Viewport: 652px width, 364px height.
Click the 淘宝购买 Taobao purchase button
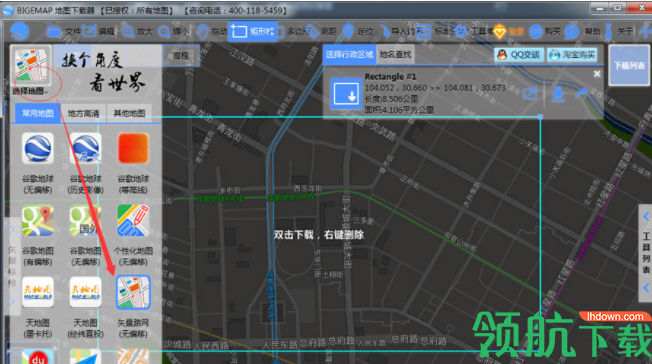click(573, 54)
